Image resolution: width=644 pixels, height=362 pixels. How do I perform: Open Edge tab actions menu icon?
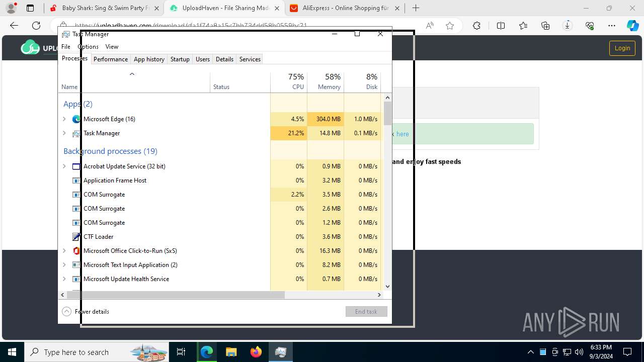30,8
